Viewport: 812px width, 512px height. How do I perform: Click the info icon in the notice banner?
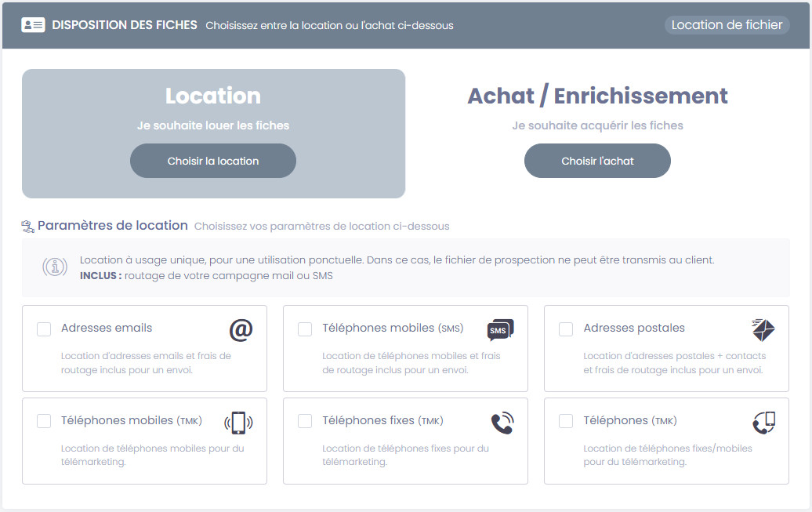click(x=55, y=267)
